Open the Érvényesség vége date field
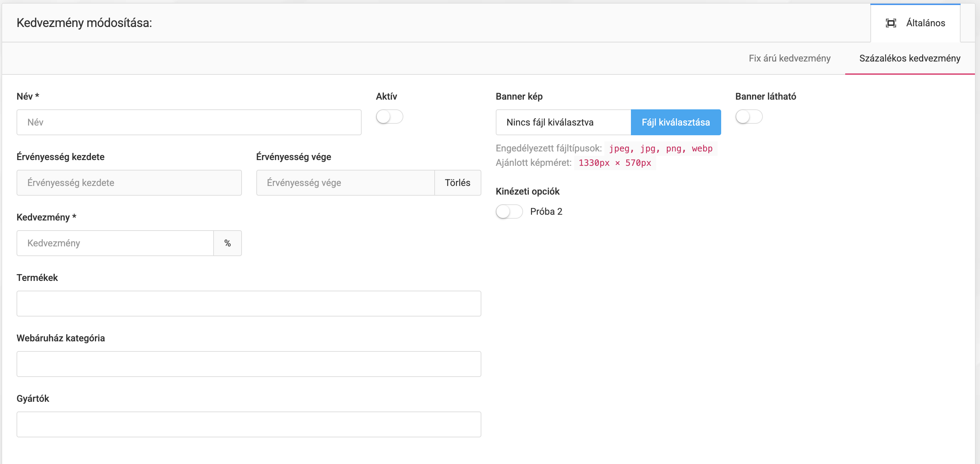The height and width of the screenshot is (464, 980). pos(345,183)
